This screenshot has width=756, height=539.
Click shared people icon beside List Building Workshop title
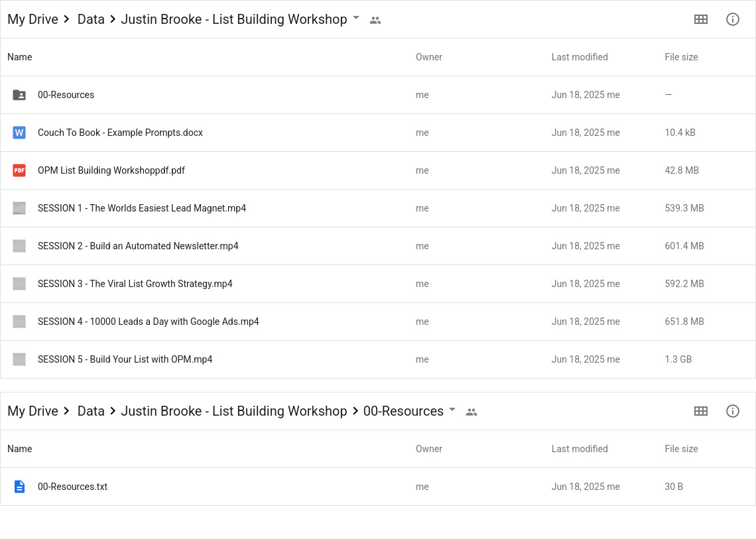(x=375, y=21)
